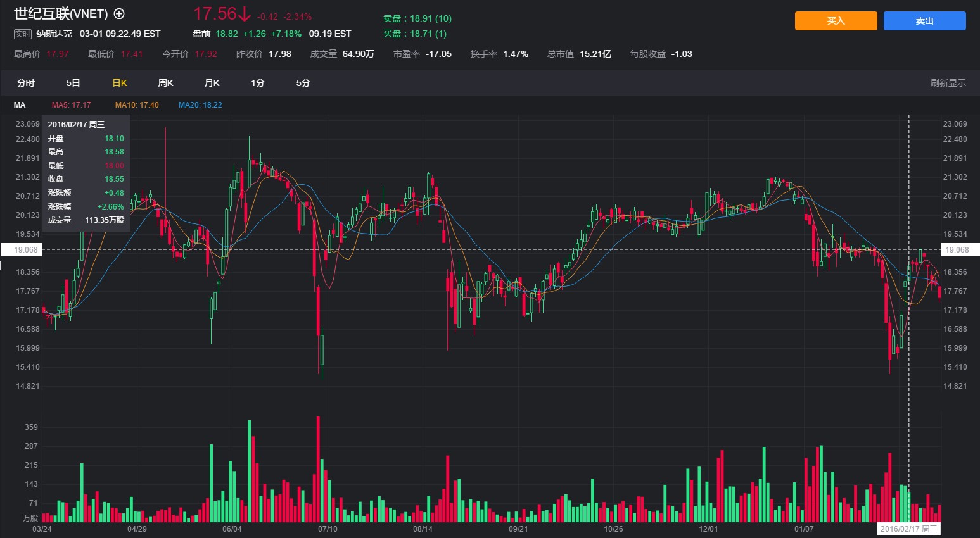The image size is (980, 538).
Task: Switch to the 周K weekly chart
Action: 165,83
